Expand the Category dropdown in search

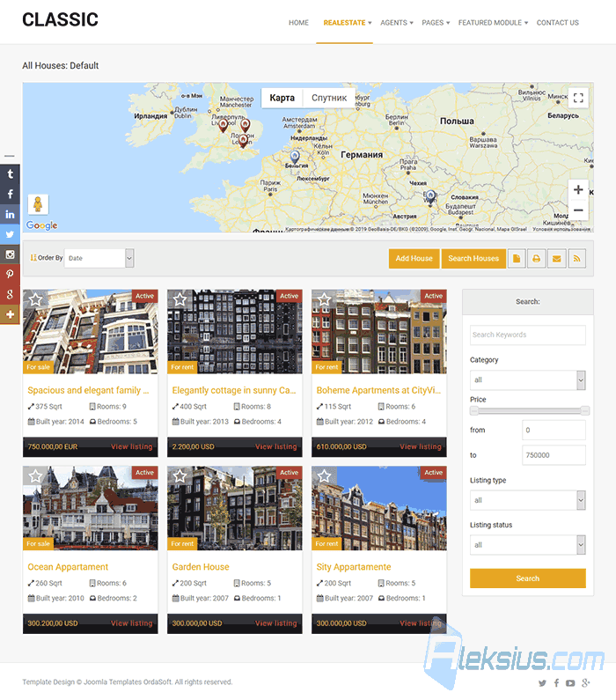[527, 379]
